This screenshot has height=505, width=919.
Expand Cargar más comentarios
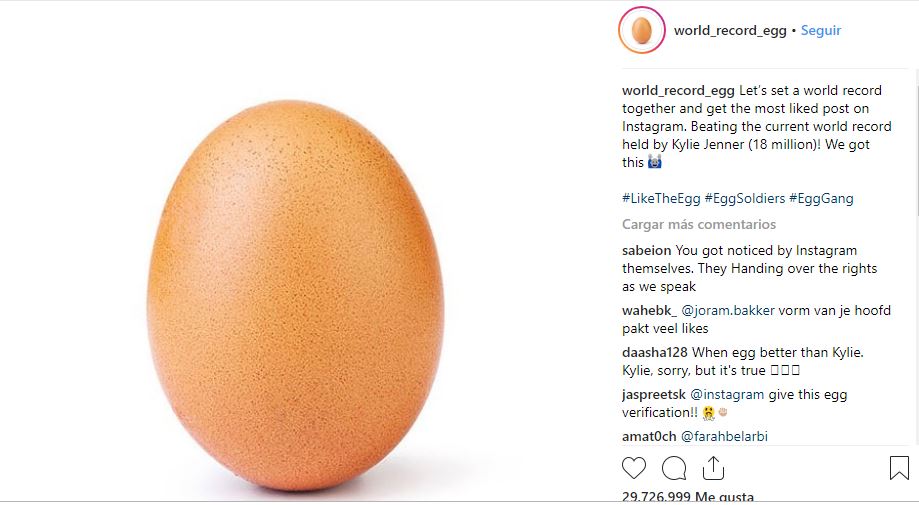click(698, 224)
